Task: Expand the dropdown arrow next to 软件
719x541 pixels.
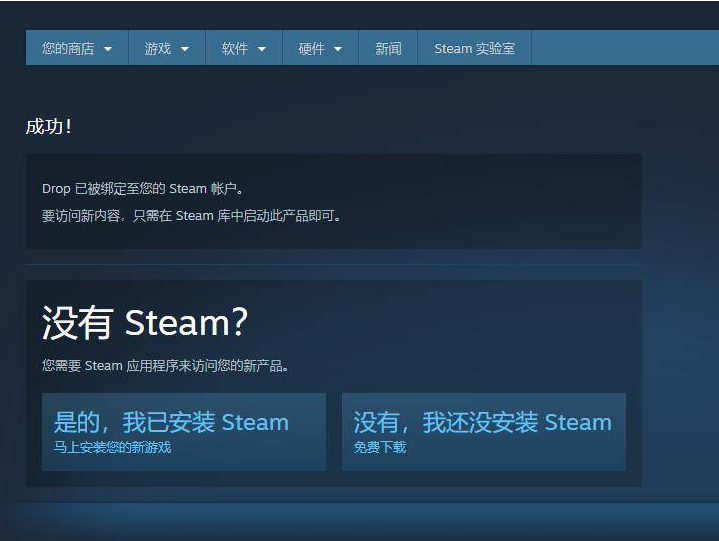Action: (262, 49)
